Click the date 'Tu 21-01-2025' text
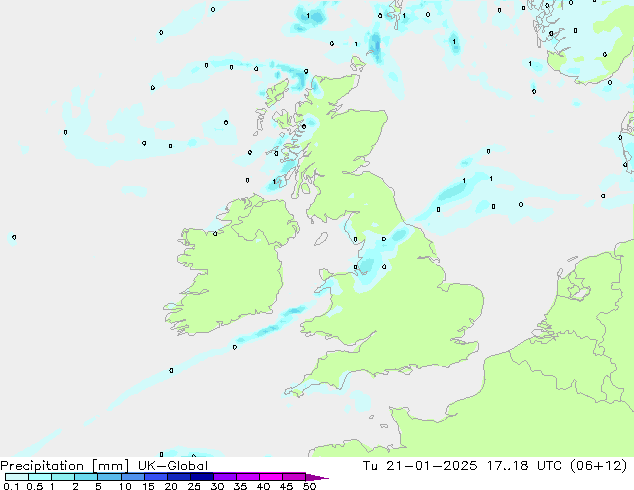 point(420,466)
